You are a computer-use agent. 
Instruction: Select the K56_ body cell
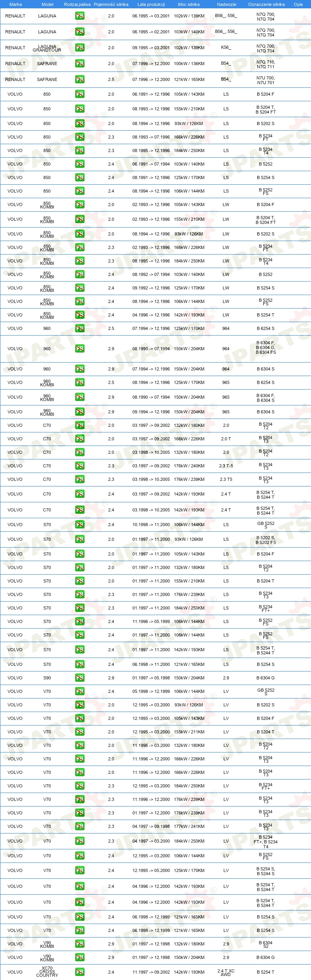click(x=226, y=48)
